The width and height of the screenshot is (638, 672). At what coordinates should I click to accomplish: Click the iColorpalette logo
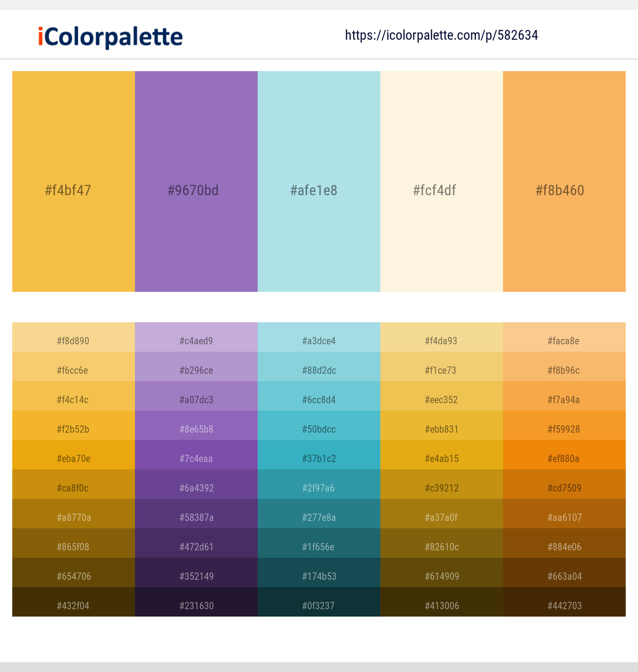[x=110, y=37]
